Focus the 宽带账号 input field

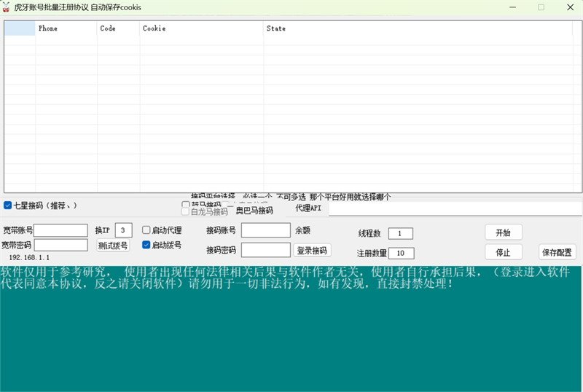tap(61, 230)
